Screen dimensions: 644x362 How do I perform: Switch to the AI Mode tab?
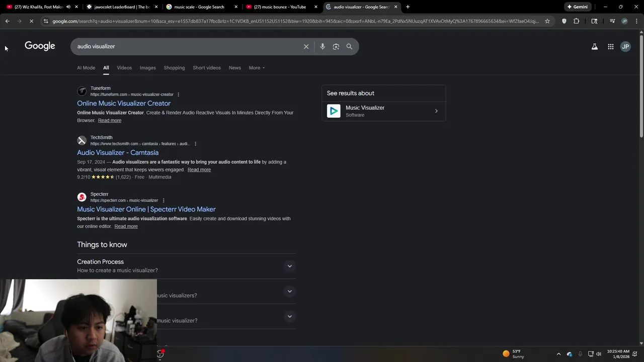click(86, 68)
